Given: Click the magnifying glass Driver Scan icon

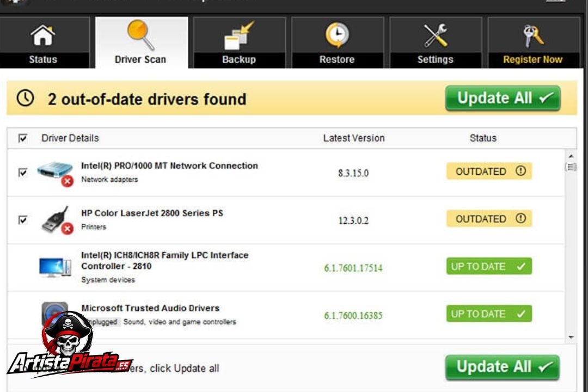Looking at the screenshot, I should 140,35.
